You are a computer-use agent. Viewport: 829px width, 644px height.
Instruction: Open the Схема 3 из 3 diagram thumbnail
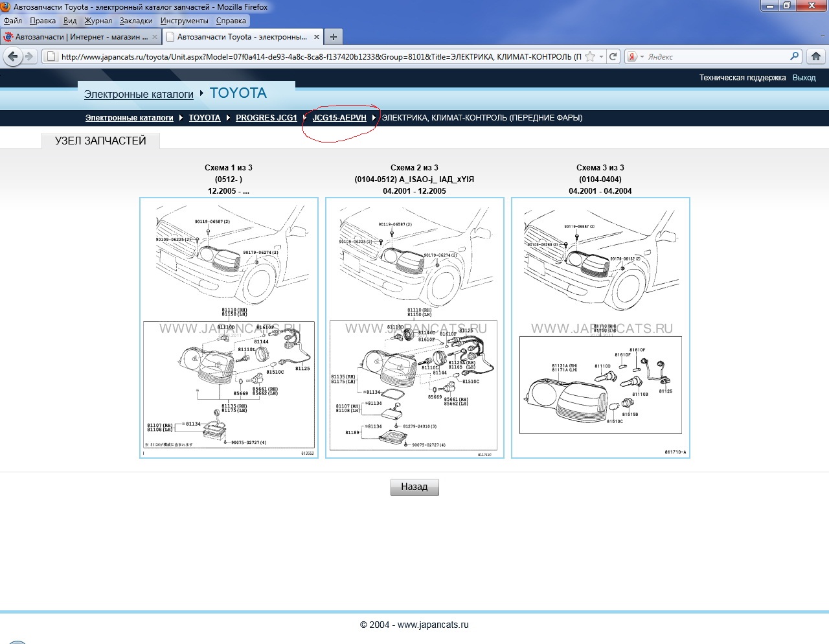click(600, 327)
